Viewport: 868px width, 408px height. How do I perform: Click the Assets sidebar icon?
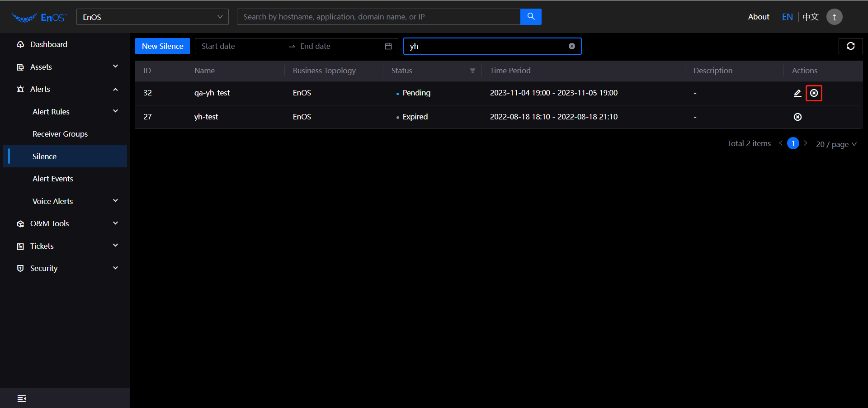tap(20, 67)
